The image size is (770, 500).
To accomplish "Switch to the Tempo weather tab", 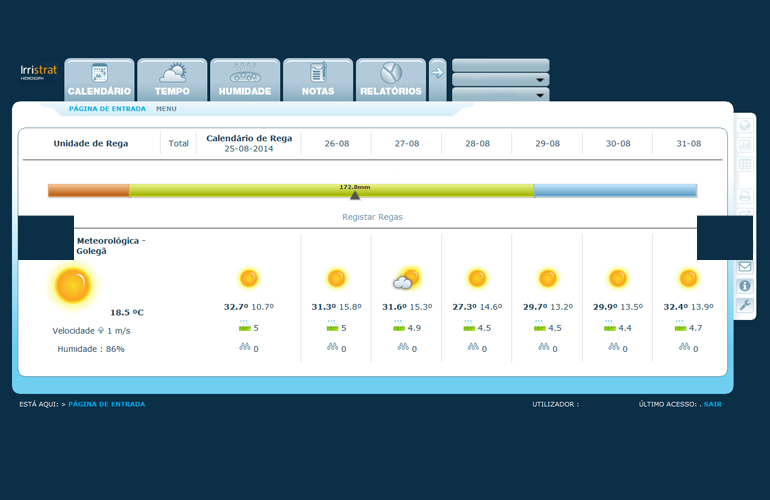I will coord(172,79).
